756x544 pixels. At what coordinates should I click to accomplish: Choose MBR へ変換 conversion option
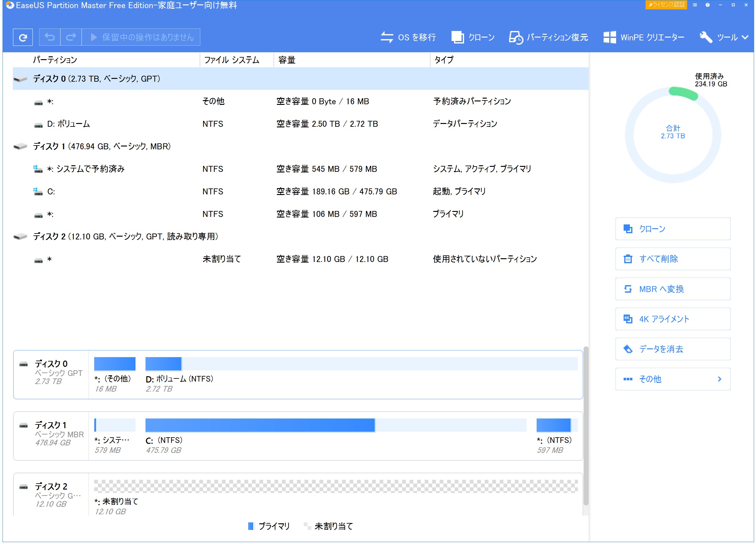click(672, 289)
